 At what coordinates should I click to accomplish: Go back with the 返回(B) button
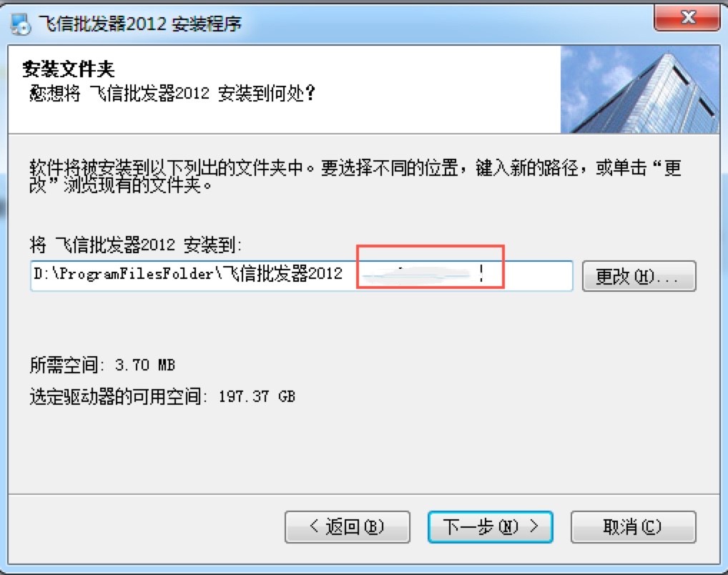(x=348, y=526)
